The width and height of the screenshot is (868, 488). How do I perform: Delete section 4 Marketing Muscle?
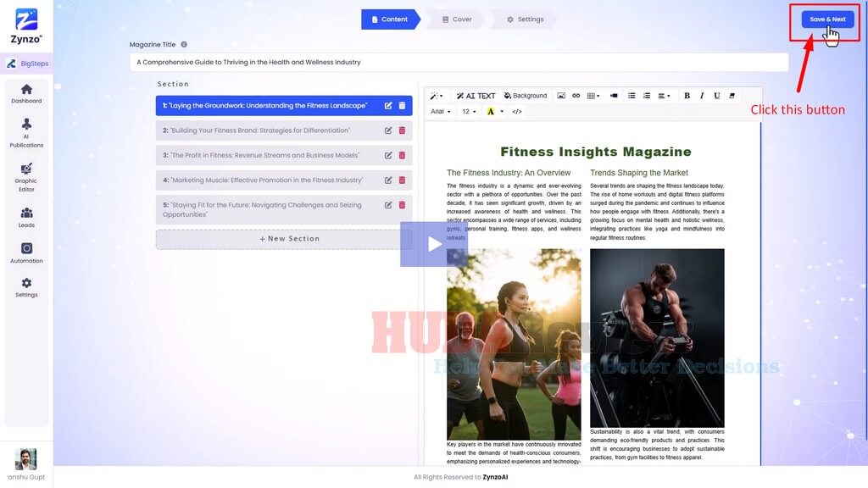402,180
